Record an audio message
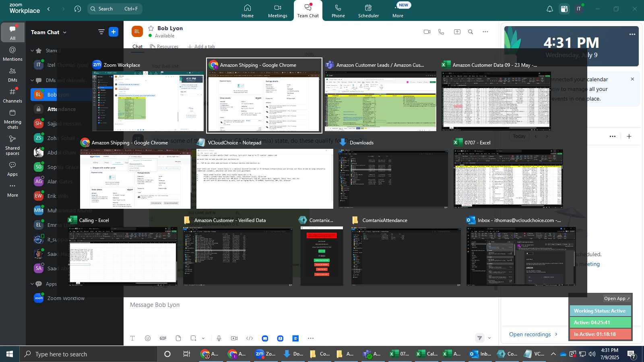644x362 pixels. [219, 338]
